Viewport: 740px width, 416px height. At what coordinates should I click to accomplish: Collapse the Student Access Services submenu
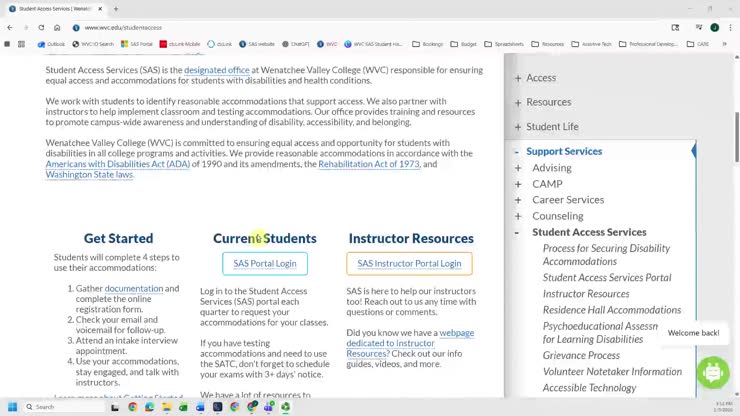click(517, 232)
